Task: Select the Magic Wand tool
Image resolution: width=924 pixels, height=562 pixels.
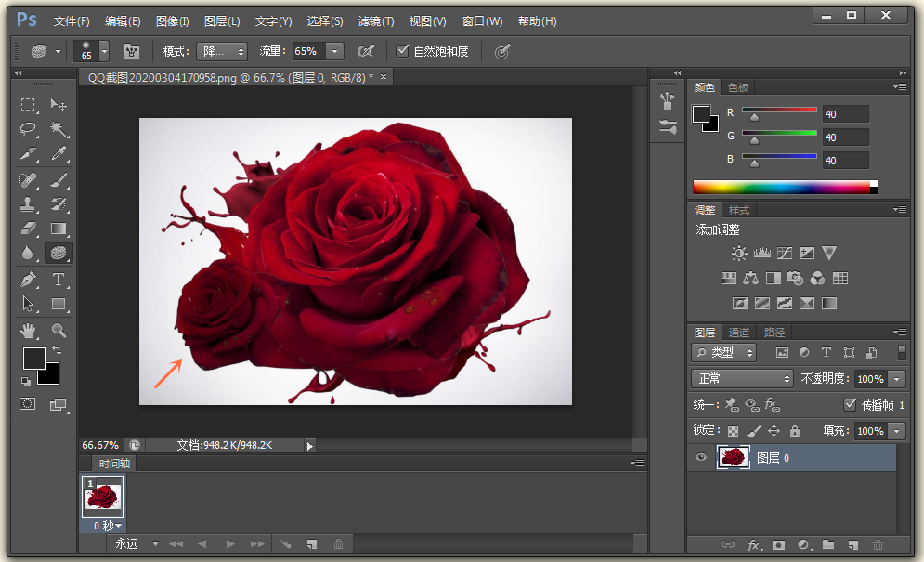Action: (59, 128)
